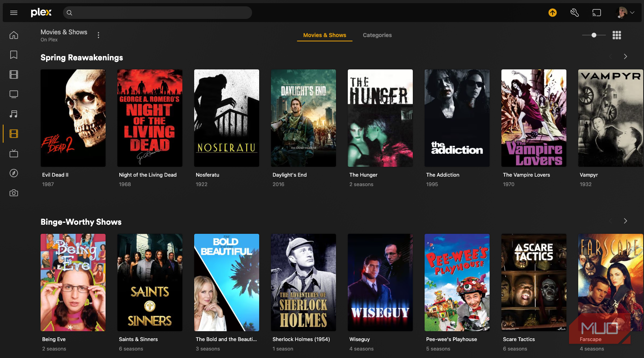Click the Evil Dead II title link
644x358 pixels.
point(55,175)
